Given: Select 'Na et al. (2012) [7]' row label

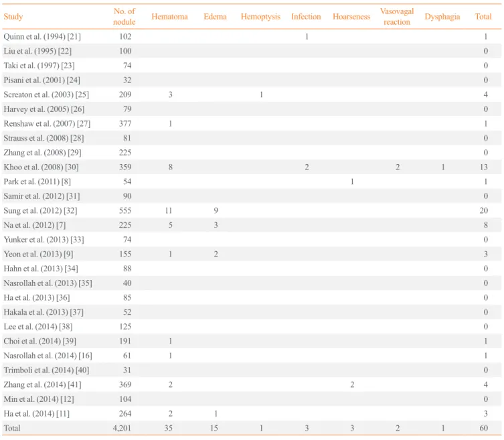Looking at the screenshot, I should pyautogui.click(x=35, y=225).
